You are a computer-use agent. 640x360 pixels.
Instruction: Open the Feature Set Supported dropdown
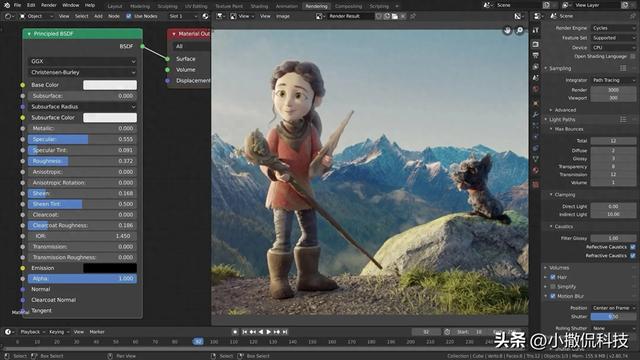tap(613, 38)
